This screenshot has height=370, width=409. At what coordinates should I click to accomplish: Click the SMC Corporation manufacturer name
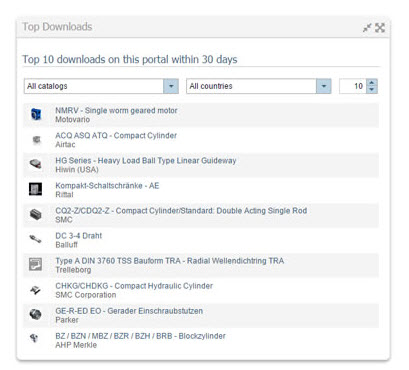[x=86, y=295]
